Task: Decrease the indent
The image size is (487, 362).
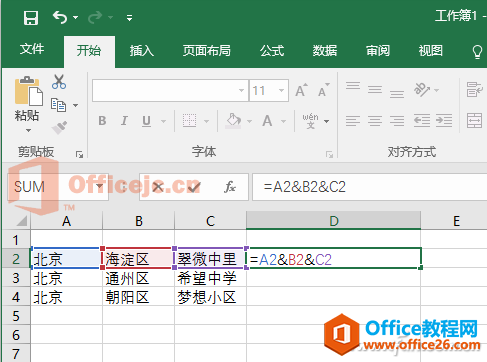Action: (422, 121)
